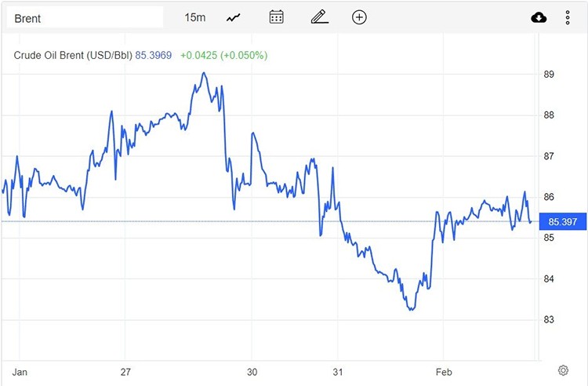Image resolution: width=588 pixels, height=386 pixels.
Task: Open the line chart type selector
Action: point(233,17)
